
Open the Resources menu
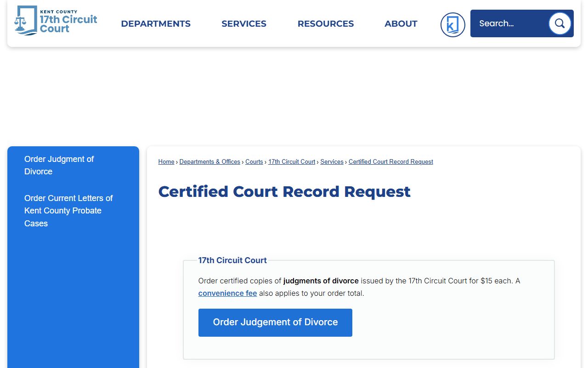326,23
